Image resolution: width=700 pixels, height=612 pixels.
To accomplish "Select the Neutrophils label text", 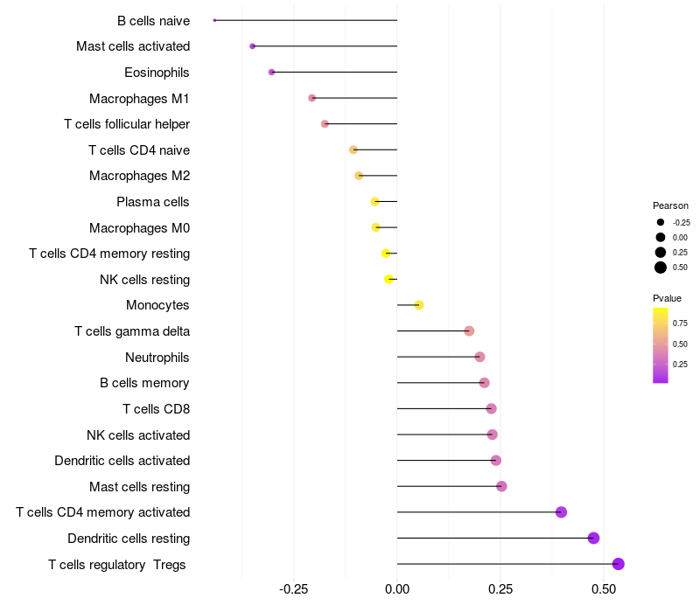I will click(157, 358).
